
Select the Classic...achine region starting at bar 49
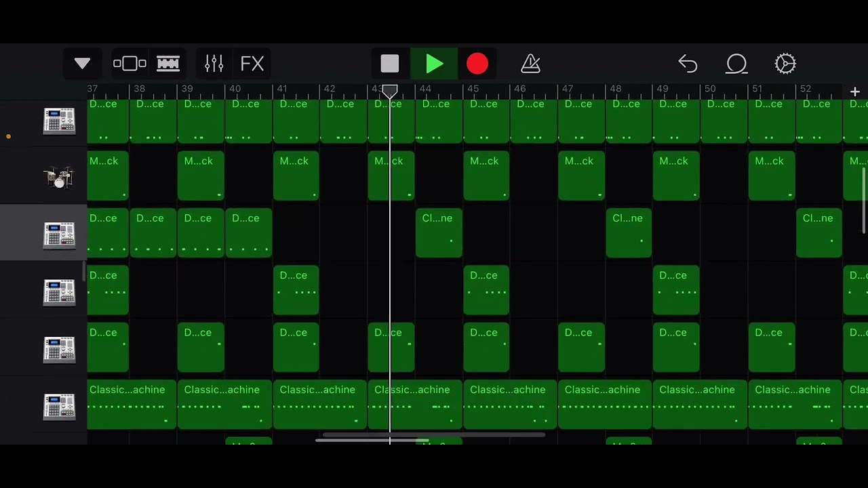point(700,406)
